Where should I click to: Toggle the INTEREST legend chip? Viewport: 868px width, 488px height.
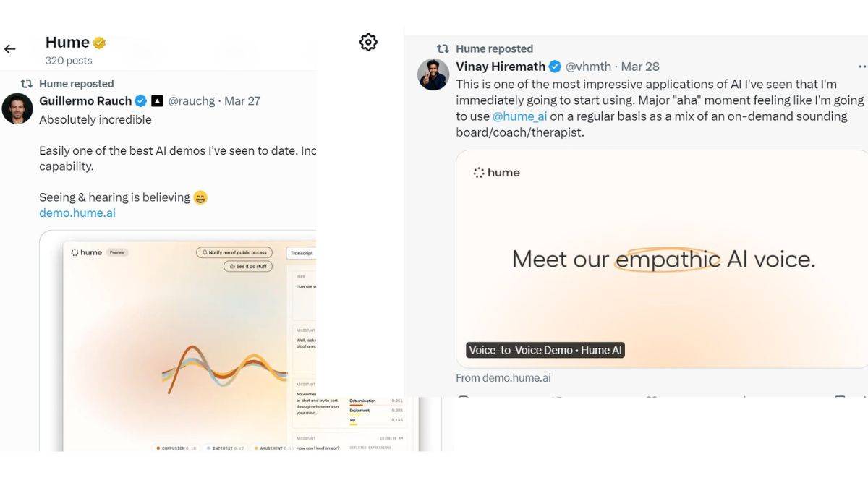224,448
